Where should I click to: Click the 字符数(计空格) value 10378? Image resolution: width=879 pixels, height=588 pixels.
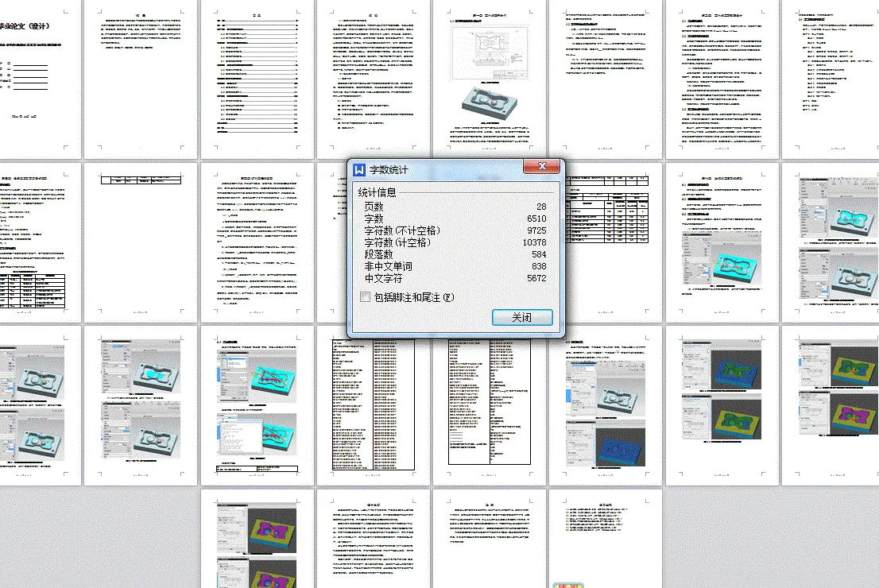534,242
